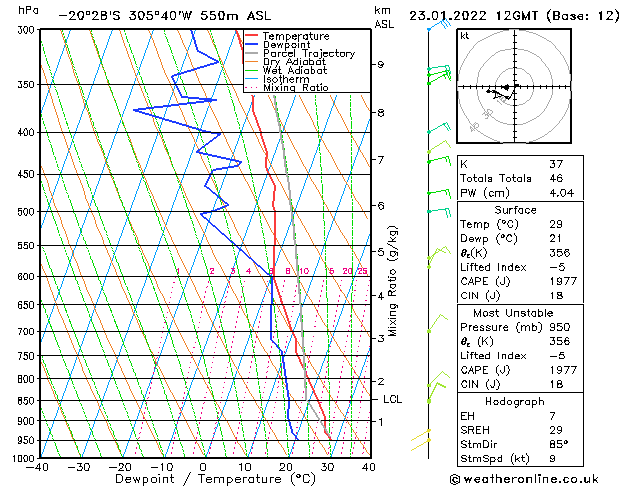
Task: Click the red Temperature line sample in legend
Action: (x=251, y=35)
